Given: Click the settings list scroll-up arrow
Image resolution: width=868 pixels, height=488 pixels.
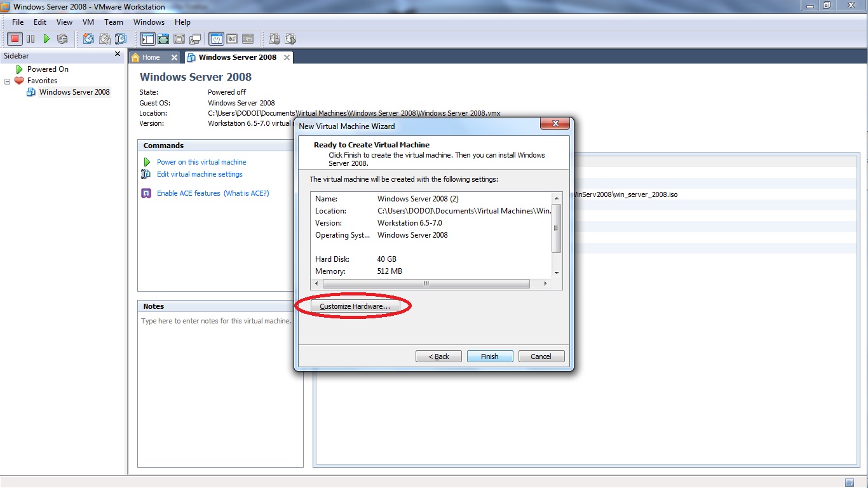Looking at the screenshot, I should point(557,199).
